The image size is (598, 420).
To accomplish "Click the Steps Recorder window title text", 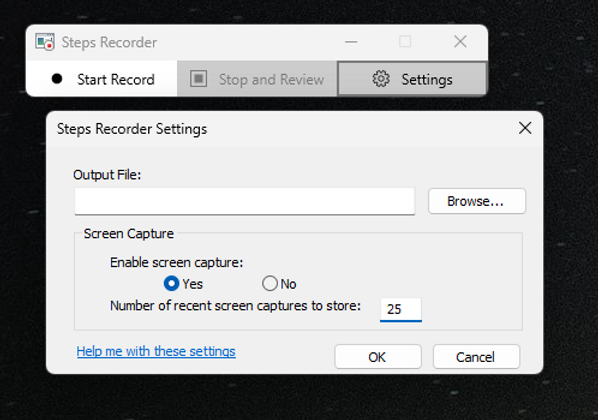I will coord(109,42).
